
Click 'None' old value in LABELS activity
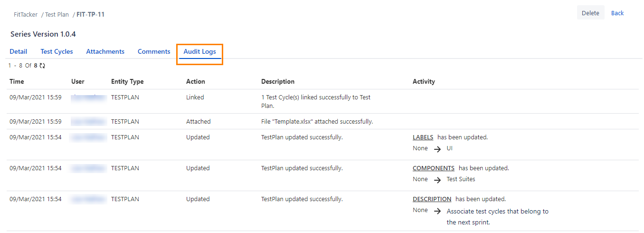pyautogui.click(x=420, y=148)
